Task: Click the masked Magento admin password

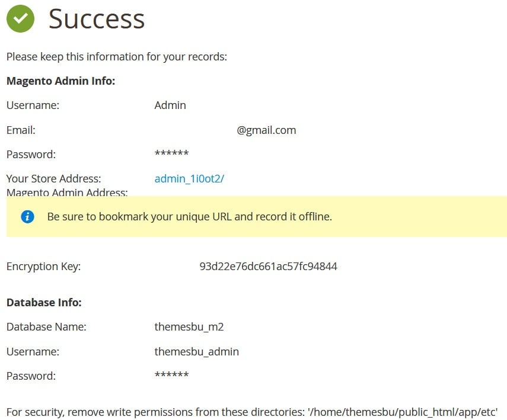Action: 171,155
